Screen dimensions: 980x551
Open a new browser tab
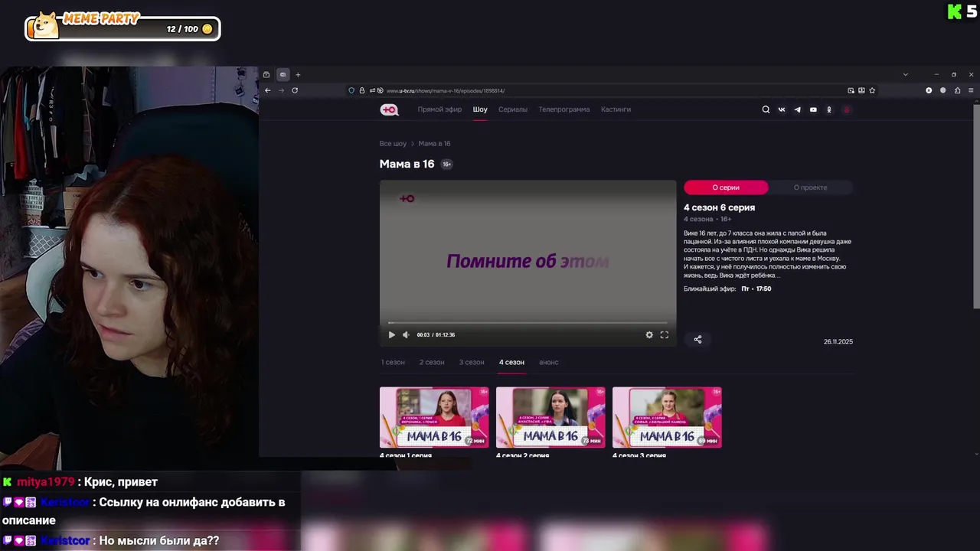pos(298,74)
